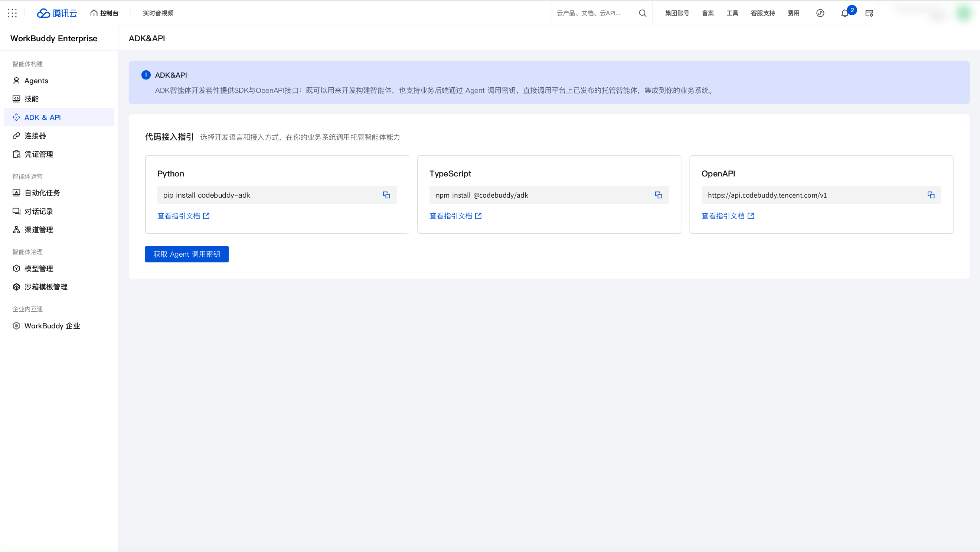
Task: Click the user avatar in top right
Action: (x=963, y=13)
